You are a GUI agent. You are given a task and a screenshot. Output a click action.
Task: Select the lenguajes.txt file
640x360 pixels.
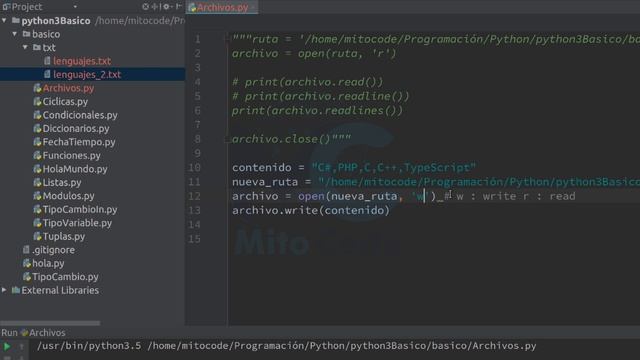coord(82,61)
